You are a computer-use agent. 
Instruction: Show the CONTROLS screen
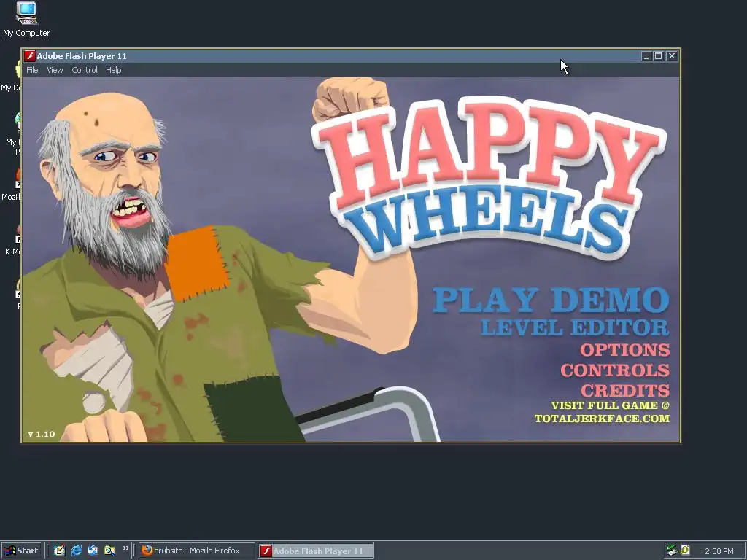(x=615, y=370)
